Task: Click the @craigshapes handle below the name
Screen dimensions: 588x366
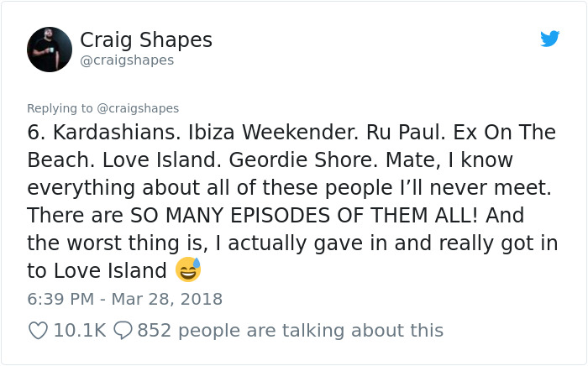Action: [127, 60]
